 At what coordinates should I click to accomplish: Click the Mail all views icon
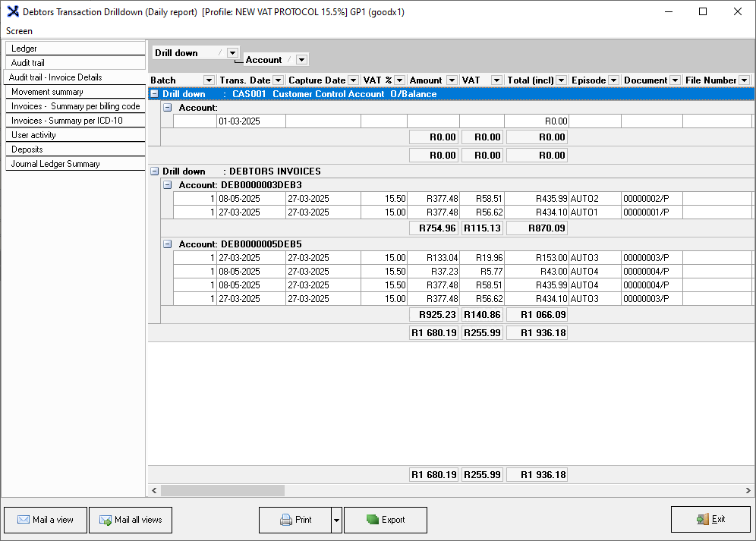(105, 520)
